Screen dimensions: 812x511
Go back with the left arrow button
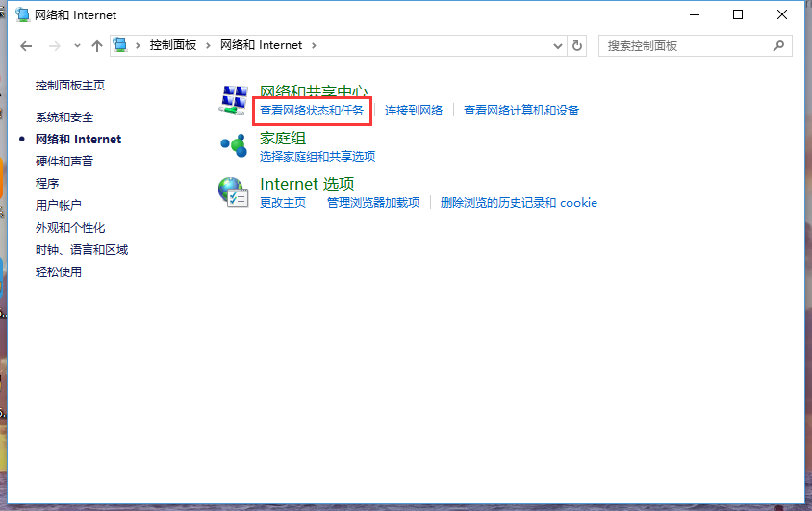coord(26,46)
